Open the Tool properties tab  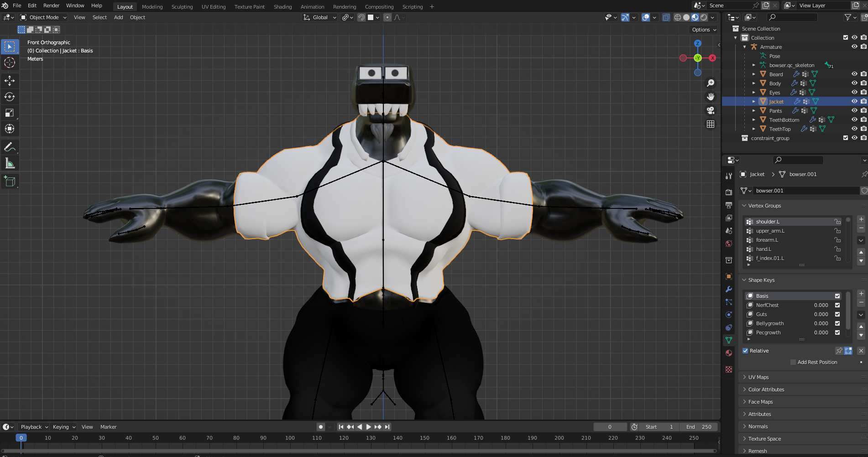(x=729, y=176)
